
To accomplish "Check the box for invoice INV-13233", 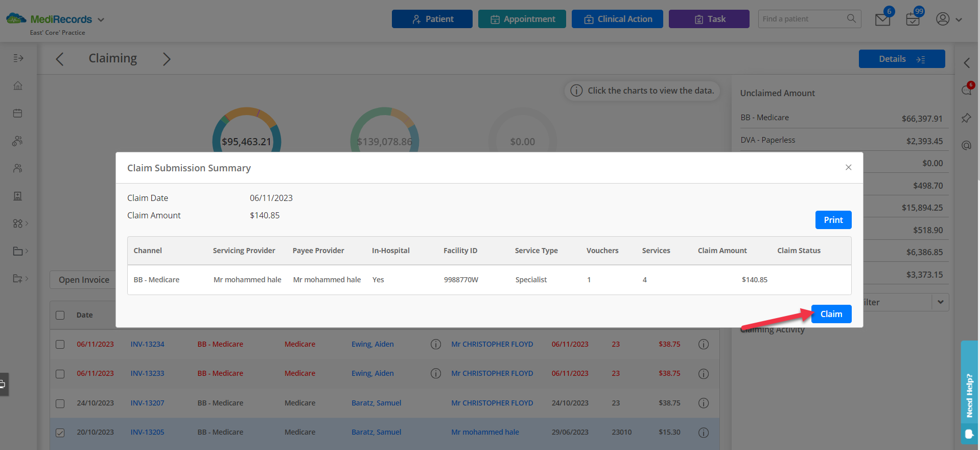I will point(60,374).
